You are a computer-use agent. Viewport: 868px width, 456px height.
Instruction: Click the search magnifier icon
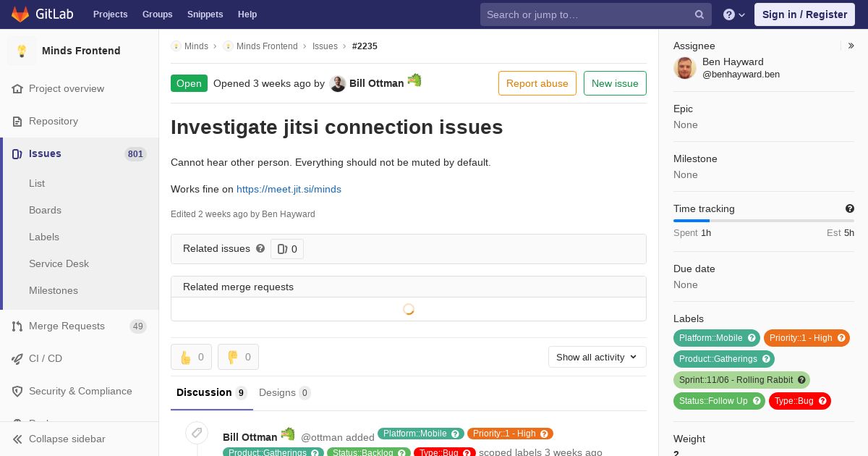pyautogui.click(x=699, y=14)
